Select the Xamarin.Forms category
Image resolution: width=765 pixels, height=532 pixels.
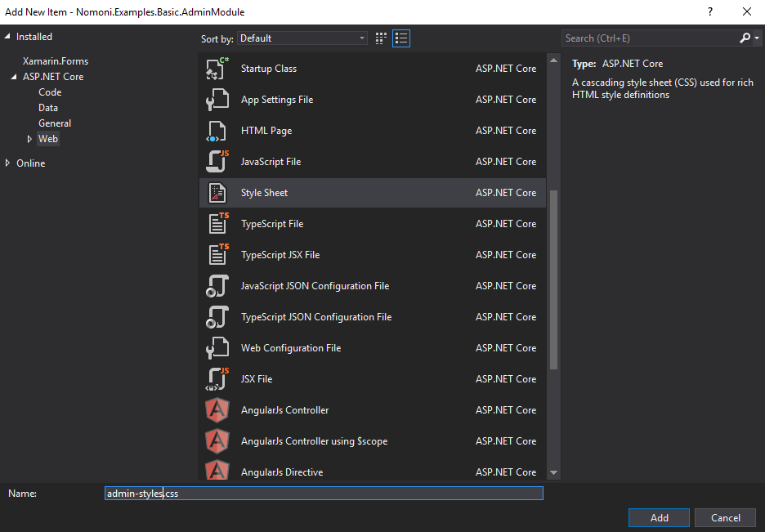pyautogui.click(x=56, y=61)
